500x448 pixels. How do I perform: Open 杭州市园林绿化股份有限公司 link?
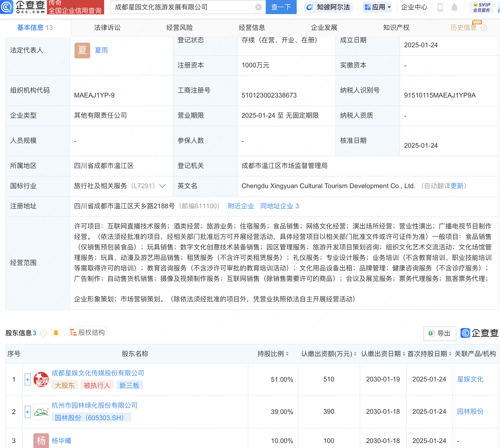94,405
